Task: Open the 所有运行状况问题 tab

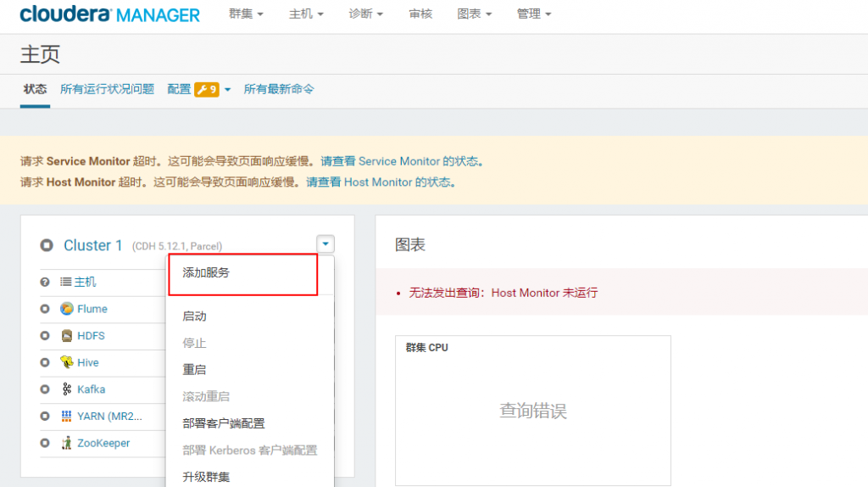Action: [x=107, y=89]
